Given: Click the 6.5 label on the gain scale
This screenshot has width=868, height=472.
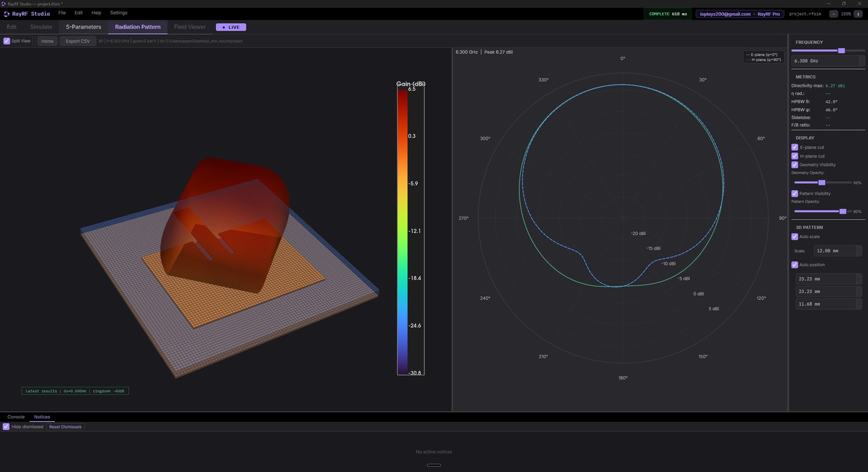Looking at the screenshot, I should (411, 89).
